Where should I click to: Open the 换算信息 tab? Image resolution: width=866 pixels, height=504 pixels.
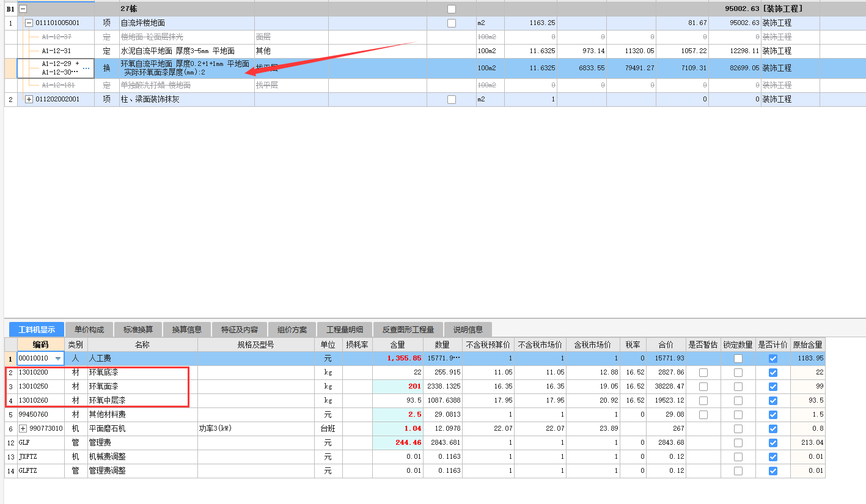tap(187, 330)
